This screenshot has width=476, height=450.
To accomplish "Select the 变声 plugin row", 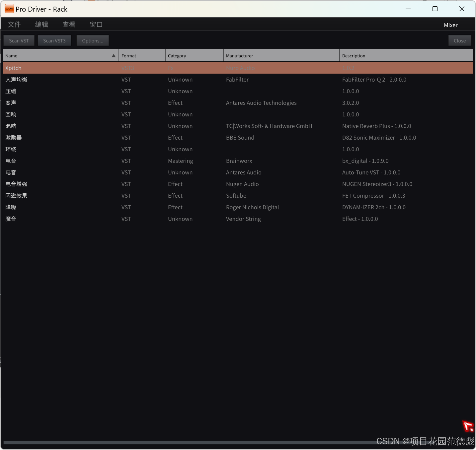I will click(238, 103).
